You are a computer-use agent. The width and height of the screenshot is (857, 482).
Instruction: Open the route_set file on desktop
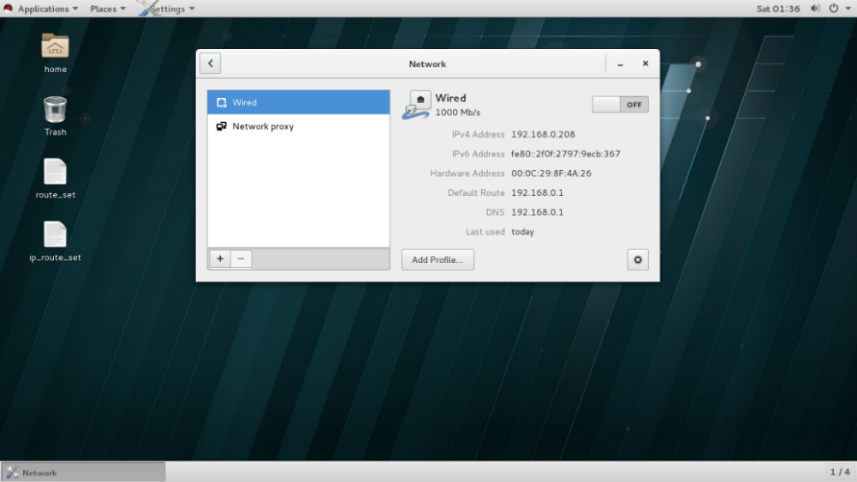(55, 178)
